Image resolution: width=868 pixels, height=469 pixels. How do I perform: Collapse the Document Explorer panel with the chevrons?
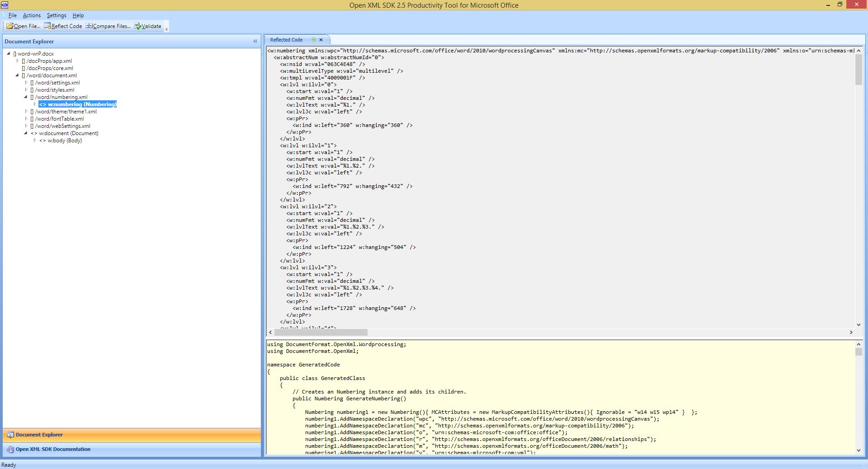pyautogui.click(x=255, y=42)
